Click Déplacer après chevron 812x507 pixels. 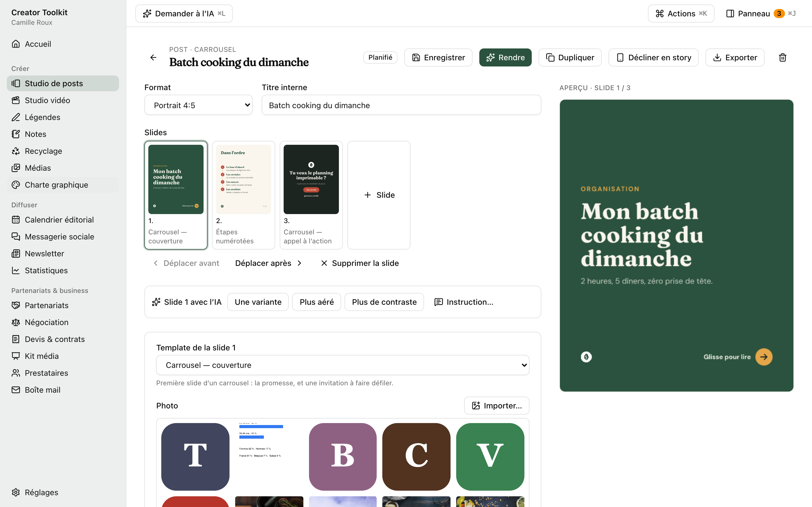pos(300,263)
